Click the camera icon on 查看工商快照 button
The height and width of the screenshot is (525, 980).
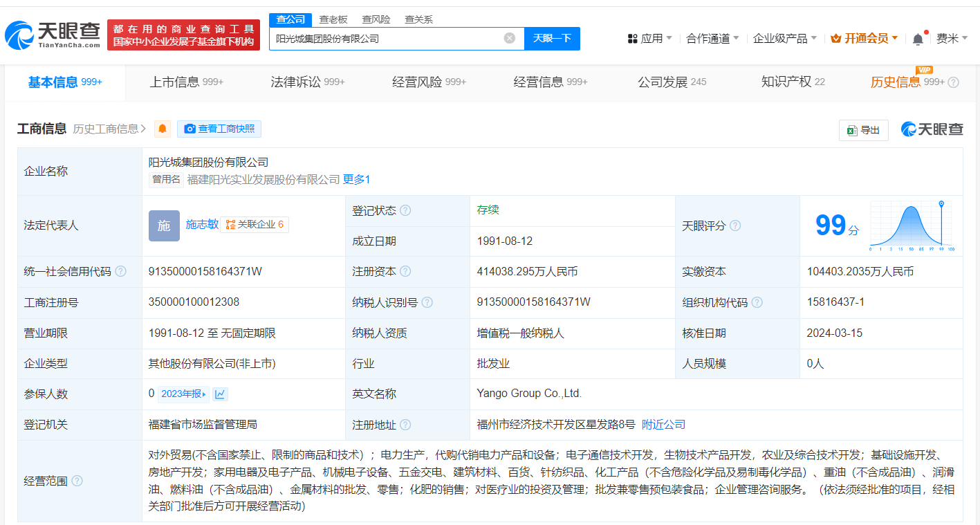coord(189,129)
